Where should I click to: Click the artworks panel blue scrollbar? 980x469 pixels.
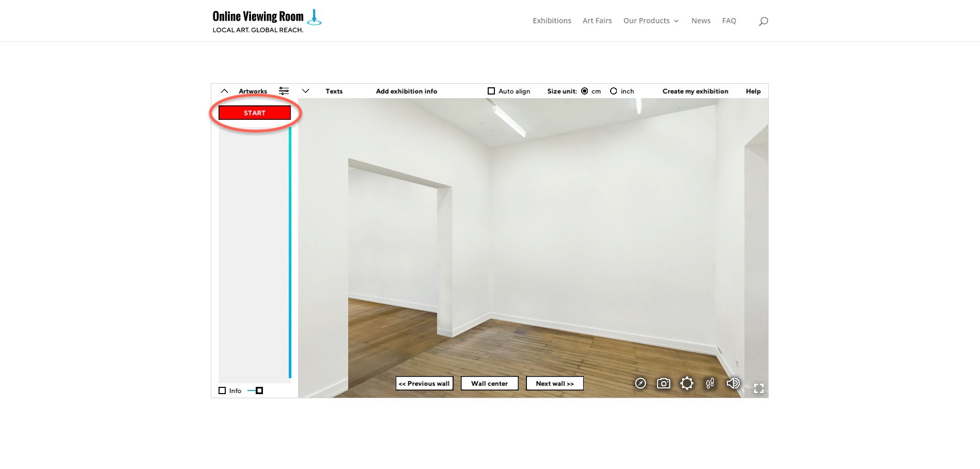tap(290, 252)
